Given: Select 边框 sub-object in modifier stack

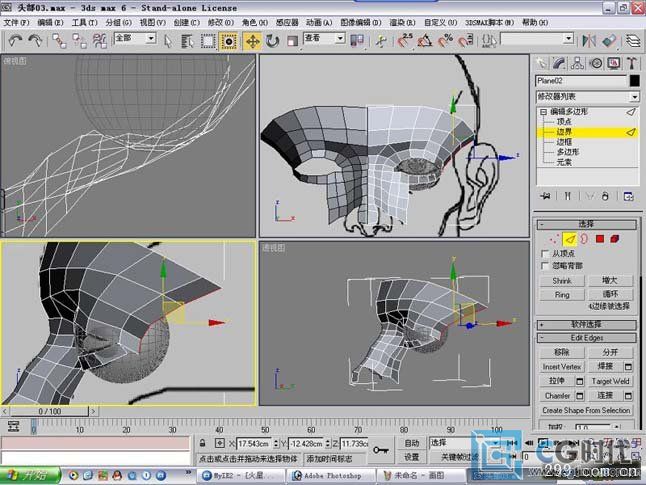Looking at the screenshot, I should coord(564,142).
